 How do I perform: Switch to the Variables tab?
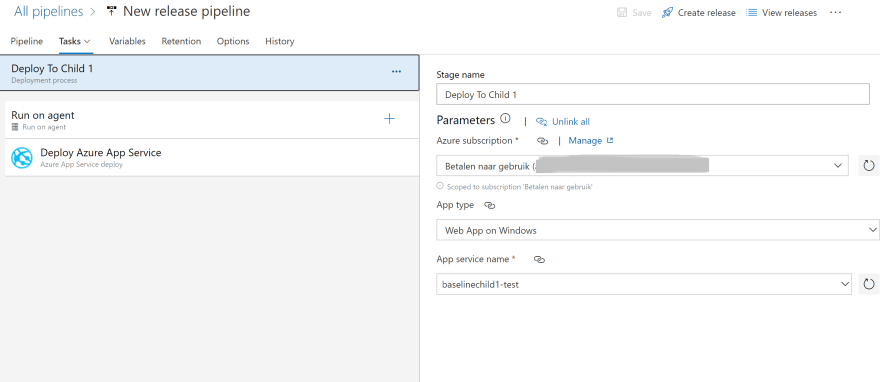click(x=127, y=42)
